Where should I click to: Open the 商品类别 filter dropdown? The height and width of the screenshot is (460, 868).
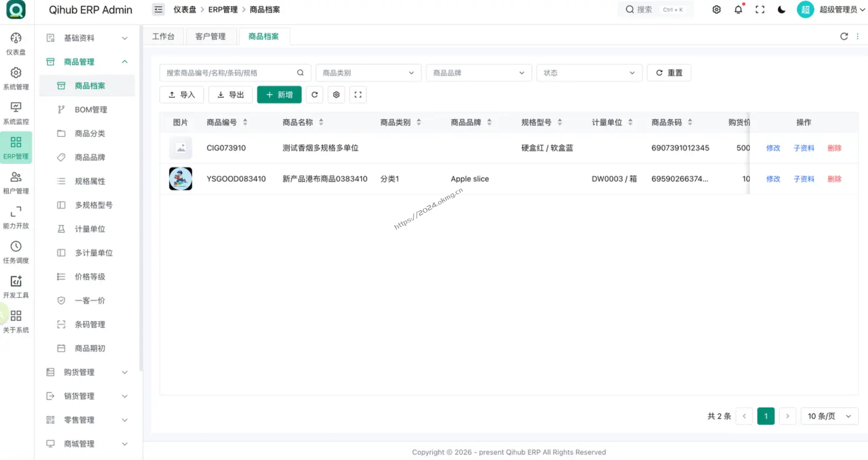click(x=368, y=73)
